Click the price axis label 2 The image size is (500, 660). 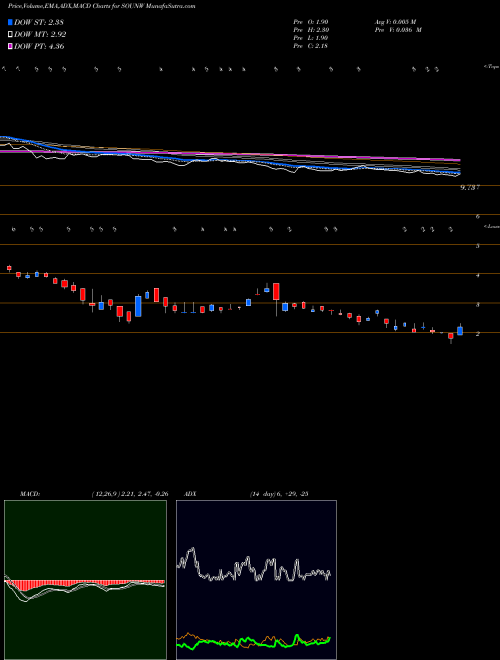(x=478, y=334)
